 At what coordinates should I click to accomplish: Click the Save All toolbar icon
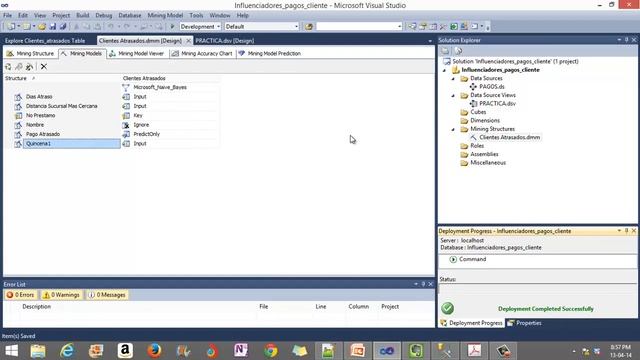[x=63, y=27]
